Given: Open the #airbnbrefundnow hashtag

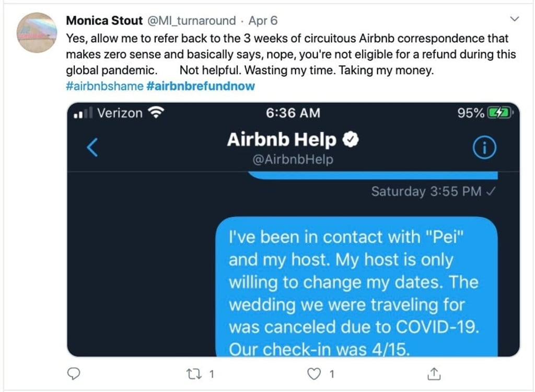Looking at the screenshot, I should 201,86.
